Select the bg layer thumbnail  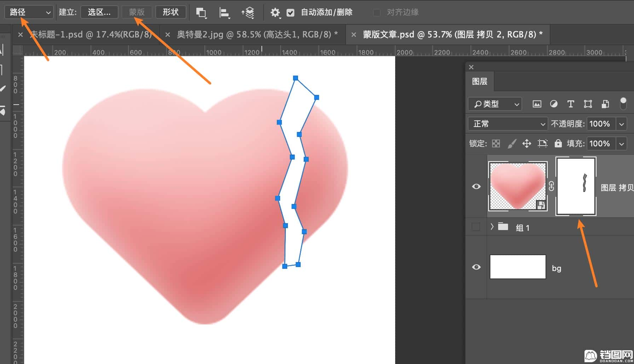(x=518, y=267)
